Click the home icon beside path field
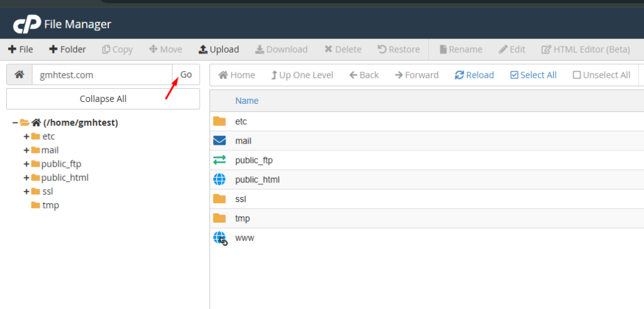Screen dimensions: 644x309 (19, 75)
